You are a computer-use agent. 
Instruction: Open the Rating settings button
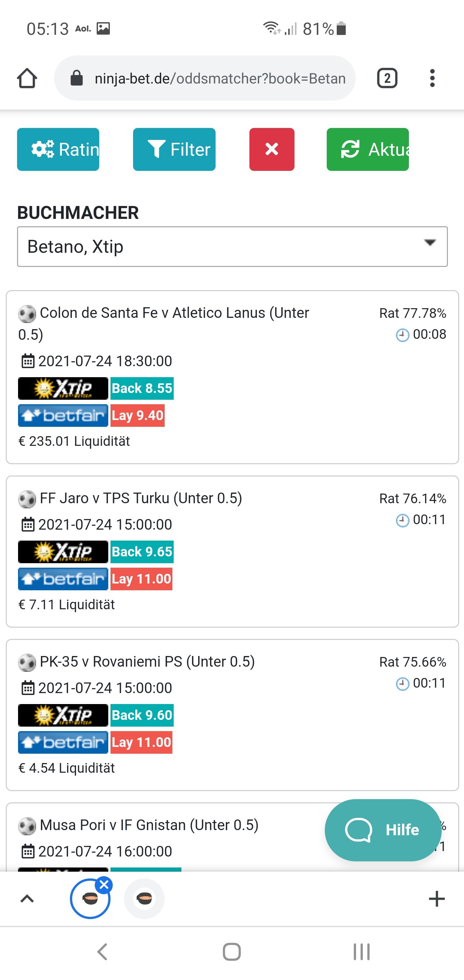58,149
